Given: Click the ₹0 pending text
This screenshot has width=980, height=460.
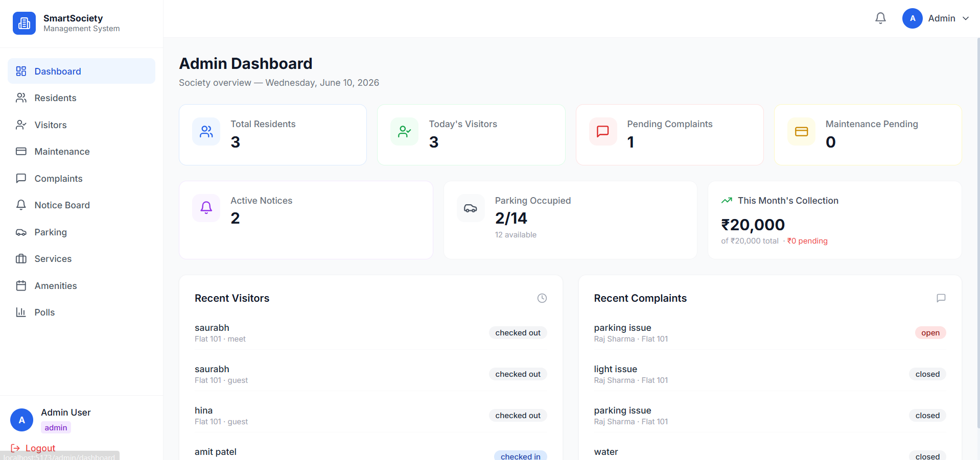Looking at the screenshot, I should pyautogui.click(x=807, y=241).
